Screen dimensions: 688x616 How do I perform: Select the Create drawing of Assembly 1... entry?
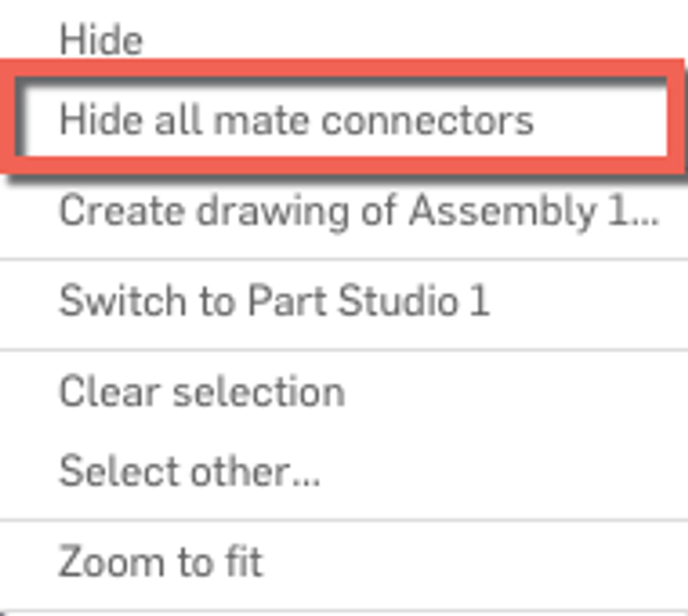(x=359, y=211)
